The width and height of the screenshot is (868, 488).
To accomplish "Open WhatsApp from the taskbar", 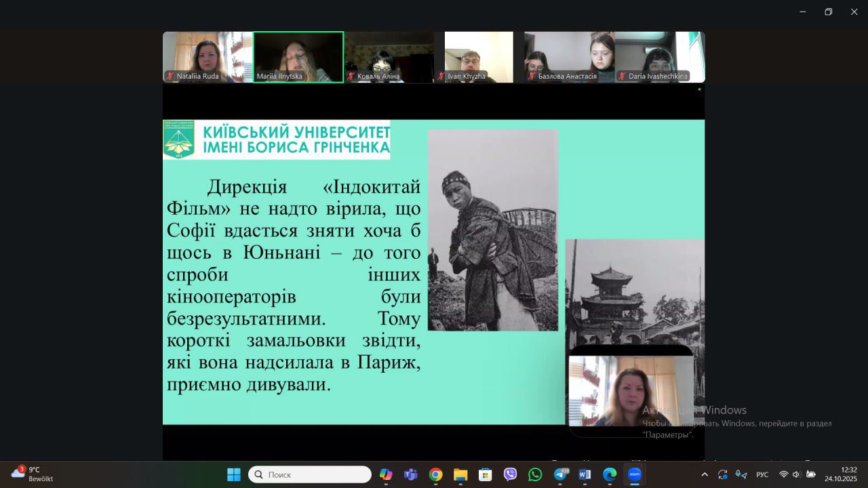I will 535,474.
